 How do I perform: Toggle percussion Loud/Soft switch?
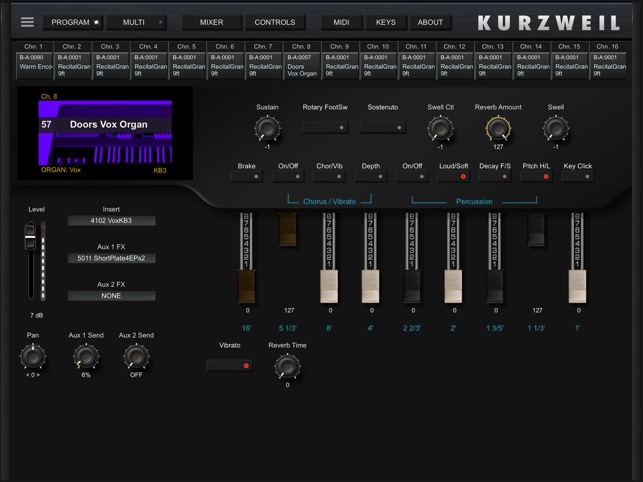(452, 176)
